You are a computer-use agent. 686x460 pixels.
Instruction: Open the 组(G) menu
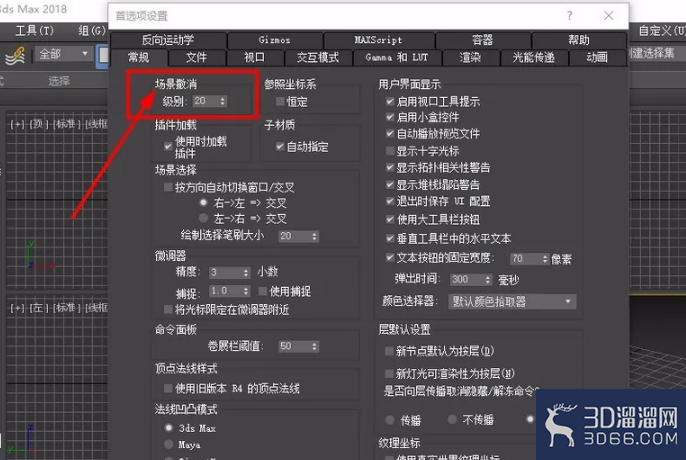pos(92,31)
